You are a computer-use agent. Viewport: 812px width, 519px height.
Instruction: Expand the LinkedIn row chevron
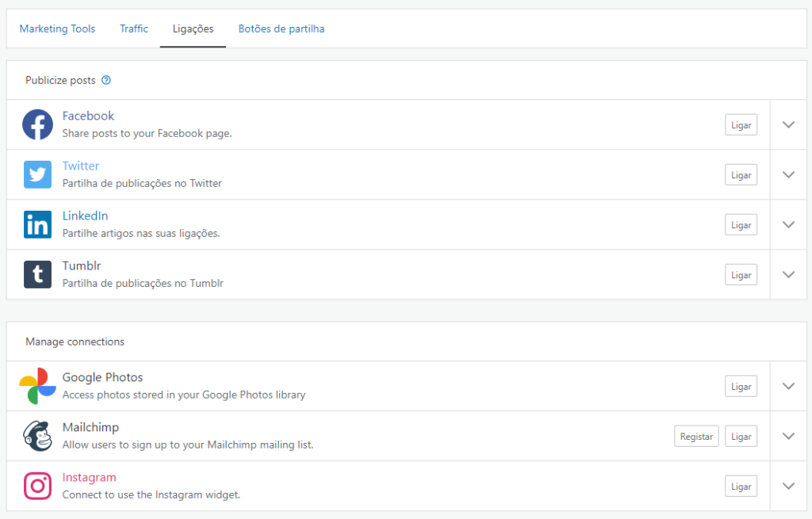[788, 224]
